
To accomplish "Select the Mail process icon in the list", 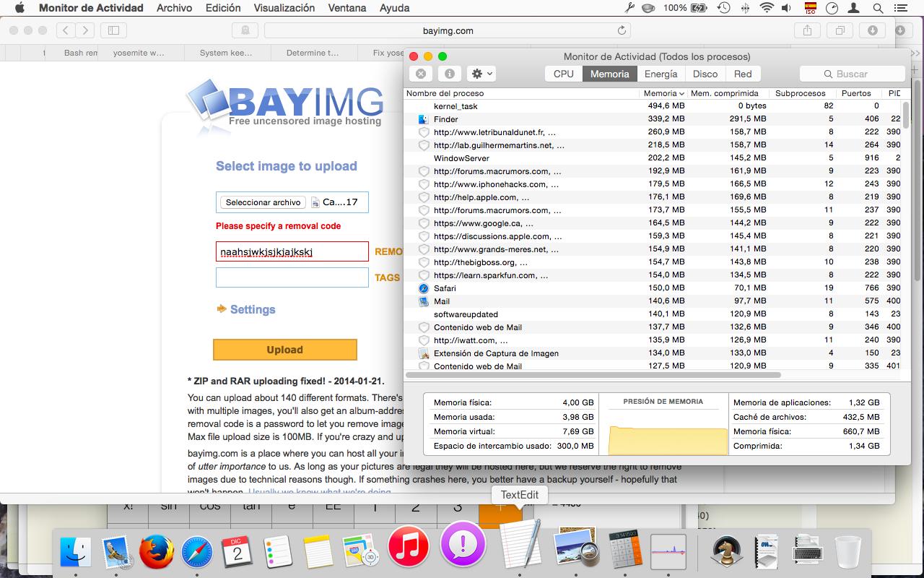I will tap(424, 301).
